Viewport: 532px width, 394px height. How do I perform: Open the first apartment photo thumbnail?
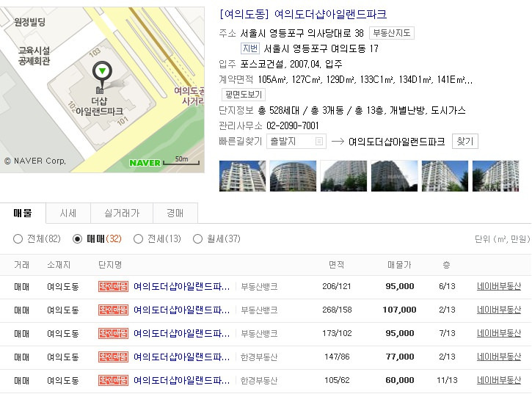click(x=242, y=176)
